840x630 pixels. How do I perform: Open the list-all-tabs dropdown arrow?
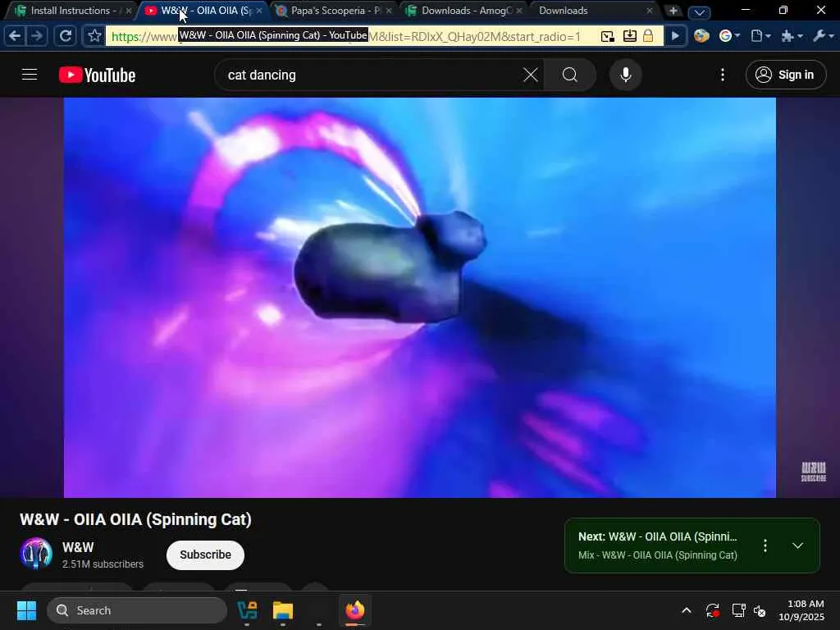[699, 11]
